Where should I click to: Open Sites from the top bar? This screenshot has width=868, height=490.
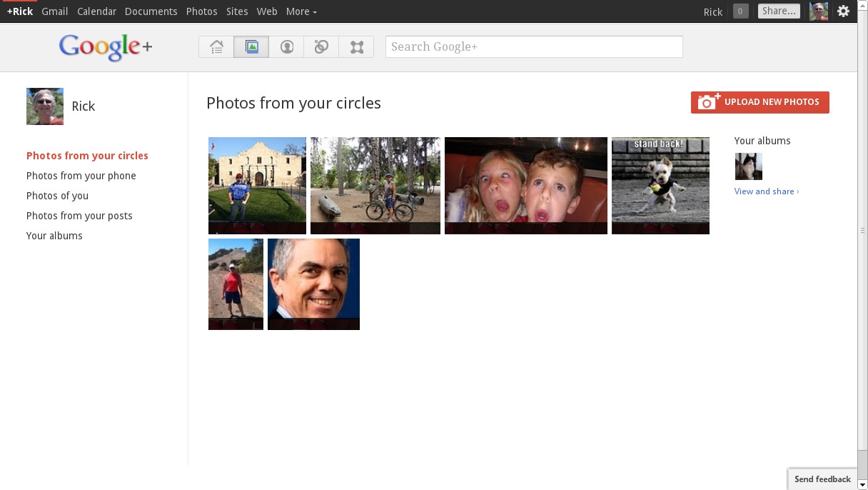237,11
